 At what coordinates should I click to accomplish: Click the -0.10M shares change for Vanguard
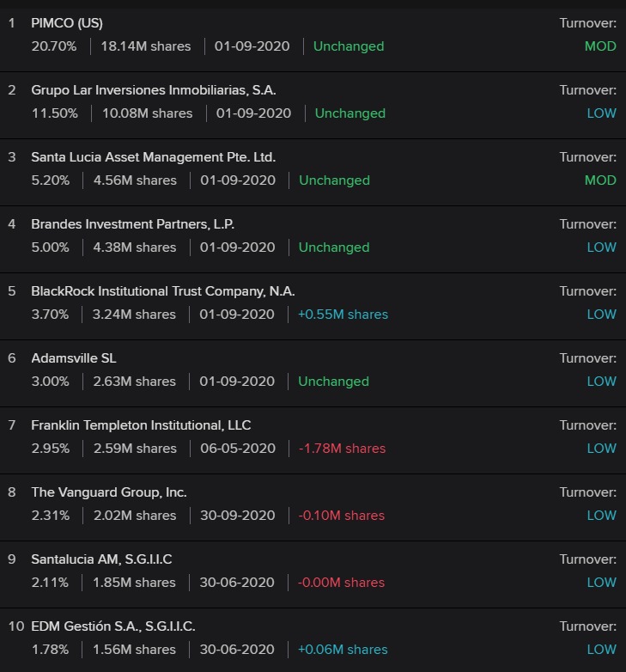click(x=341, y=516)
